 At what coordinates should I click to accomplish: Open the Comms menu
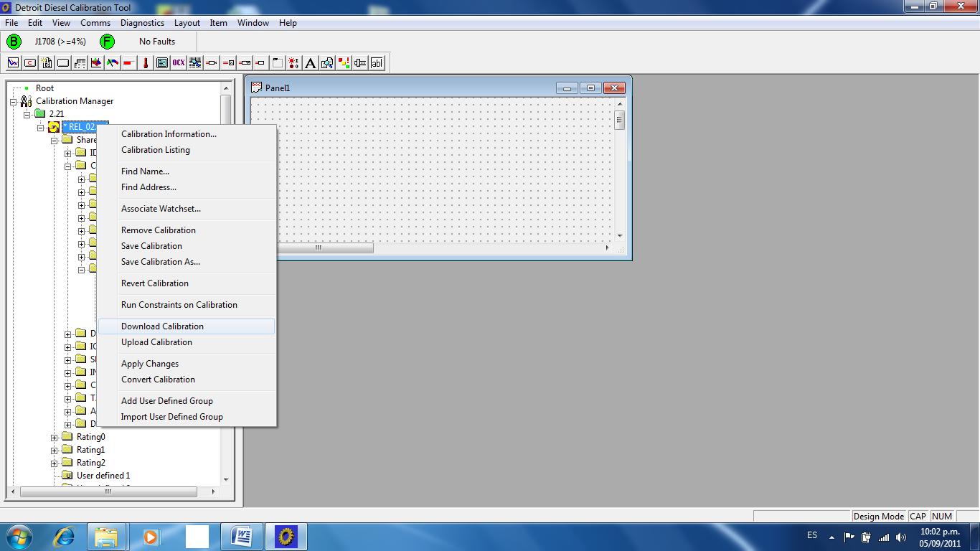click(x=95, y=23)
